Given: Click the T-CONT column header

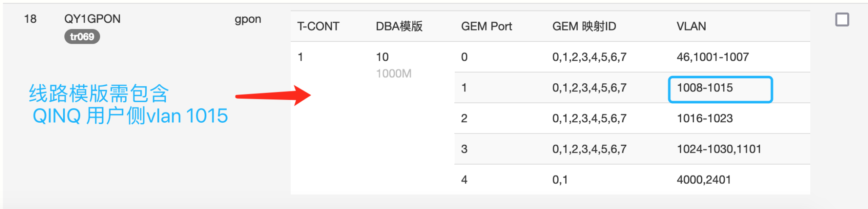Looking at the screenshot, I should click(318, 26).
